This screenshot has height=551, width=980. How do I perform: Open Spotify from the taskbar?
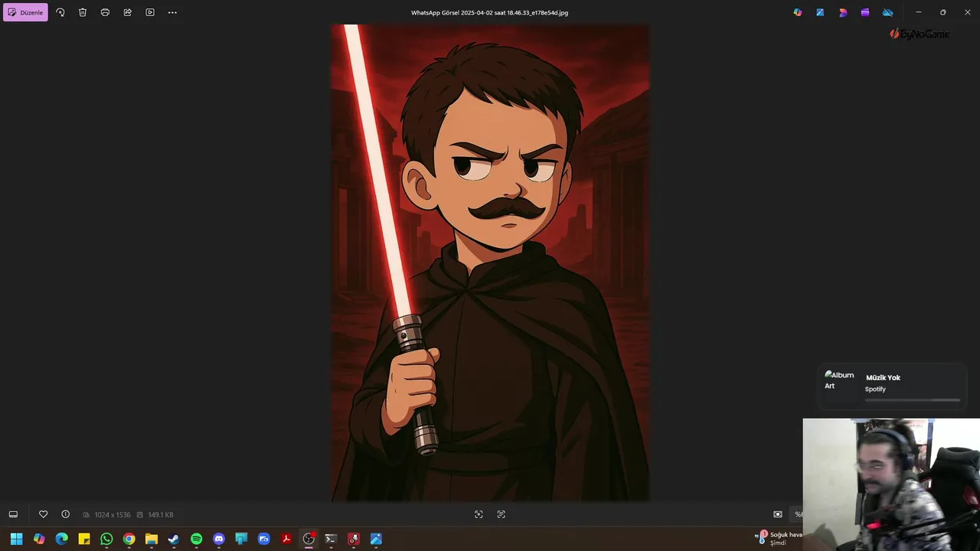(x=196, y=539)
